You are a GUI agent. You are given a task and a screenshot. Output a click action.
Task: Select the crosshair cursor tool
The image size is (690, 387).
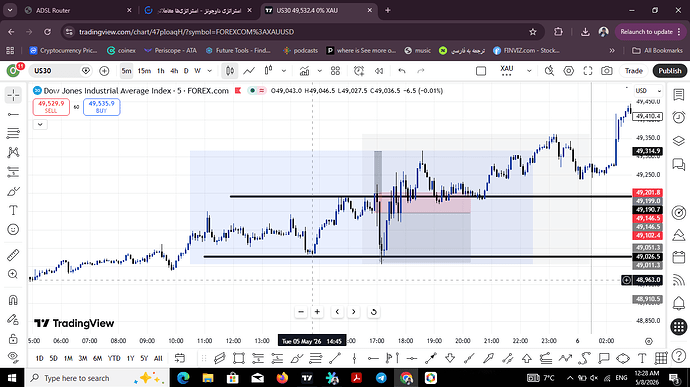[13, 95]
